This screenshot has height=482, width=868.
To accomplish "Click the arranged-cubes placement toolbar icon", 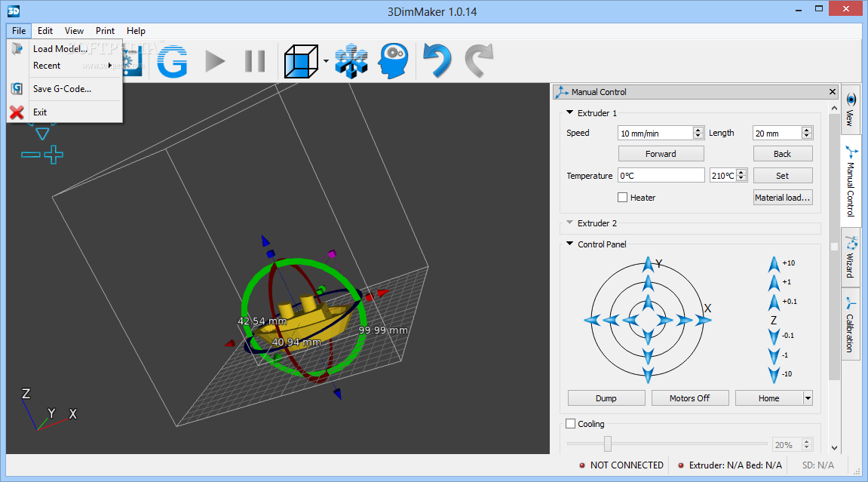I will [x=351, y=61].
